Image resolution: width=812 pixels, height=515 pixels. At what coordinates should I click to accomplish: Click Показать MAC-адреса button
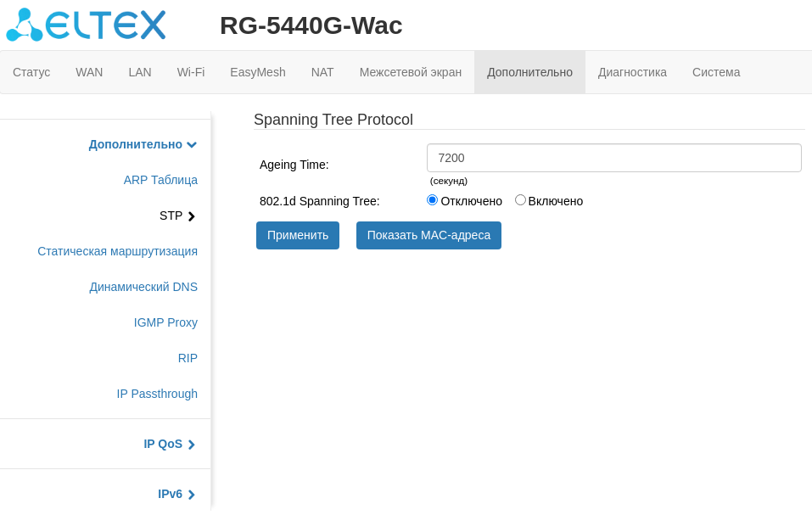428,235
